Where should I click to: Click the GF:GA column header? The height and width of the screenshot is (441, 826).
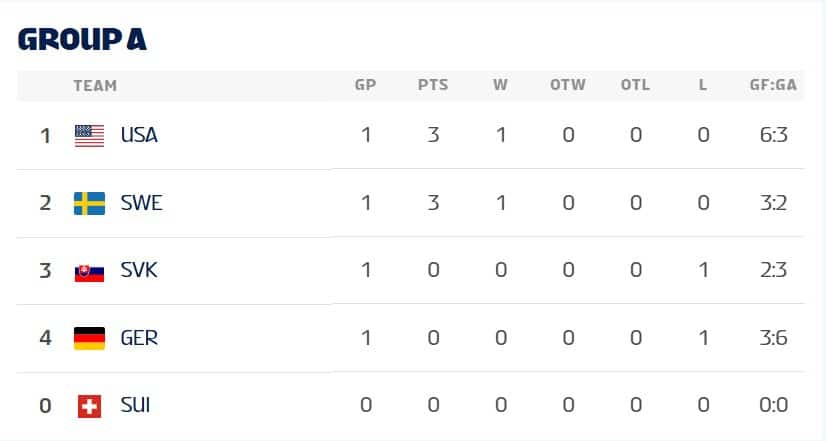(773, 85)
